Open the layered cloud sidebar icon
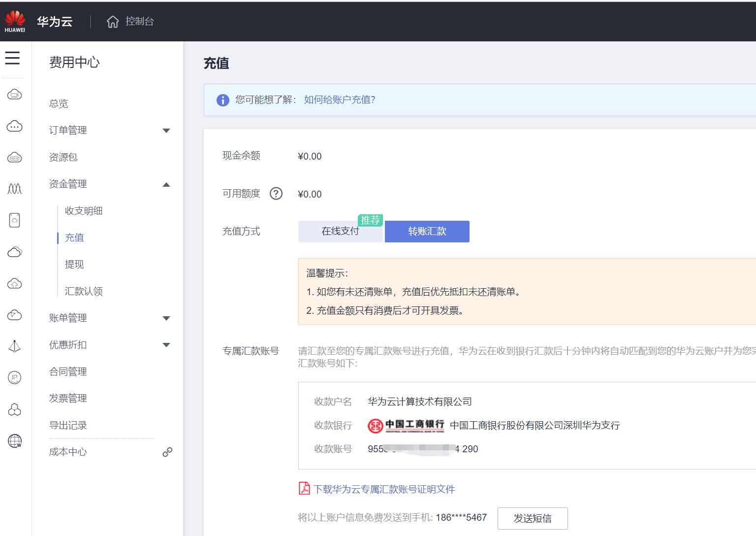The width and height of the screenshot is (756, 536). coord(15,252)
